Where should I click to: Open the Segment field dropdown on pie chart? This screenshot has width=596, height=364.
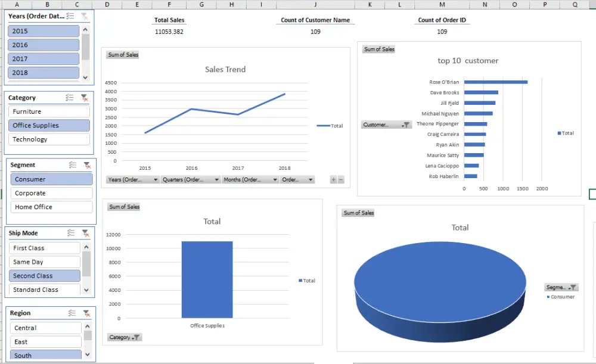561,287
